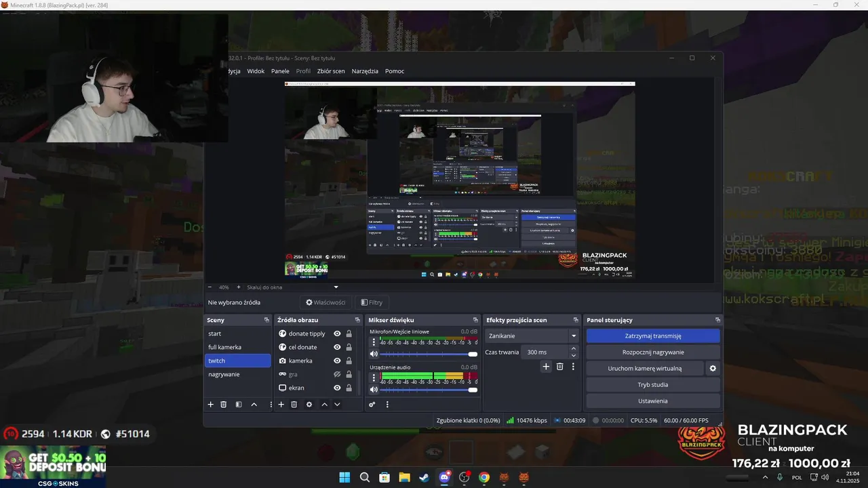Open Ustawienia from the control panel
Screen dimensions: 868x488
coord(653,401)
